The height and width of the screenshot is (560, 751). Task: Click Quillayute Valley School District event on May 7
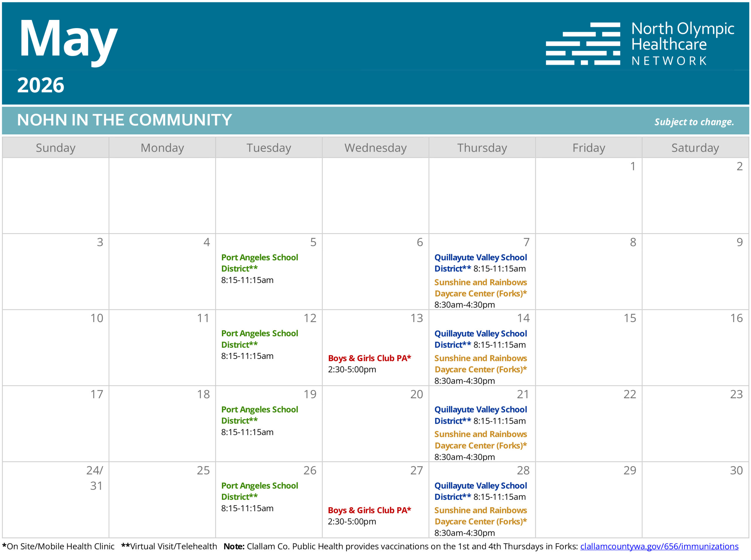[x=481, y=263]
